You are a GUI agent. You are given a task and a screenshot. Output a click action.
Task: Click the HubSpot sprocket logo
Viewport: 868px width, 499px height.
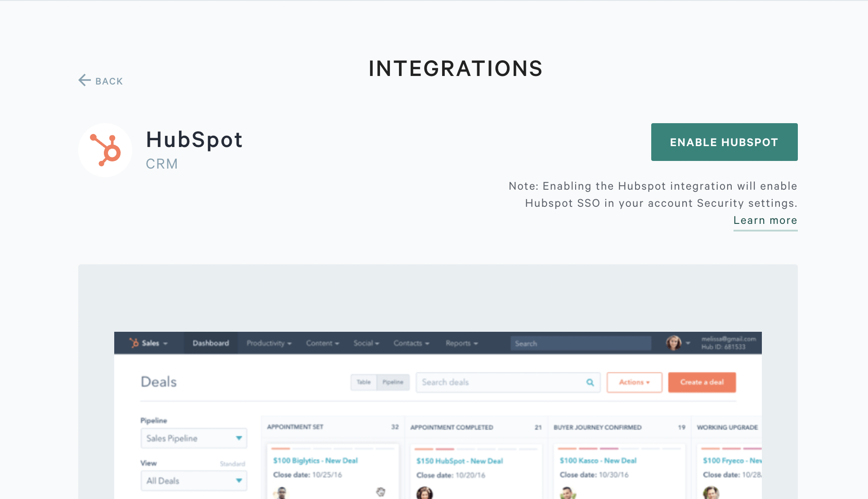click(x=105, y=150)
